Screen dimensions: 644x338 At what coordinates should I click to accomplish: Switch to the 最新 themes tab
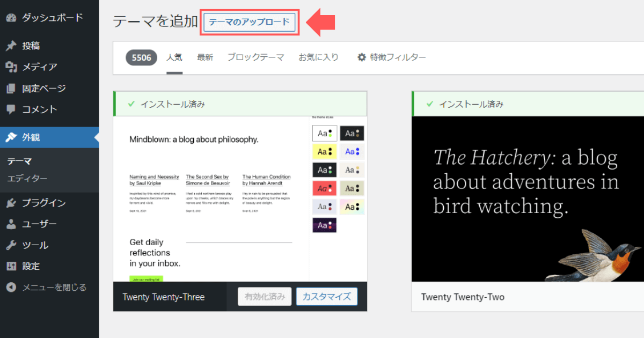pos(205,57)
